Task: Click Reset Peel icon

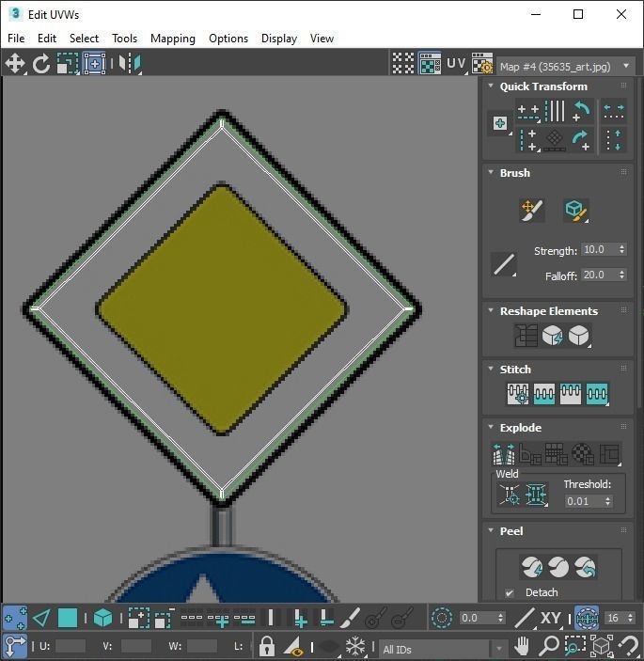Action: pos(585,567)
